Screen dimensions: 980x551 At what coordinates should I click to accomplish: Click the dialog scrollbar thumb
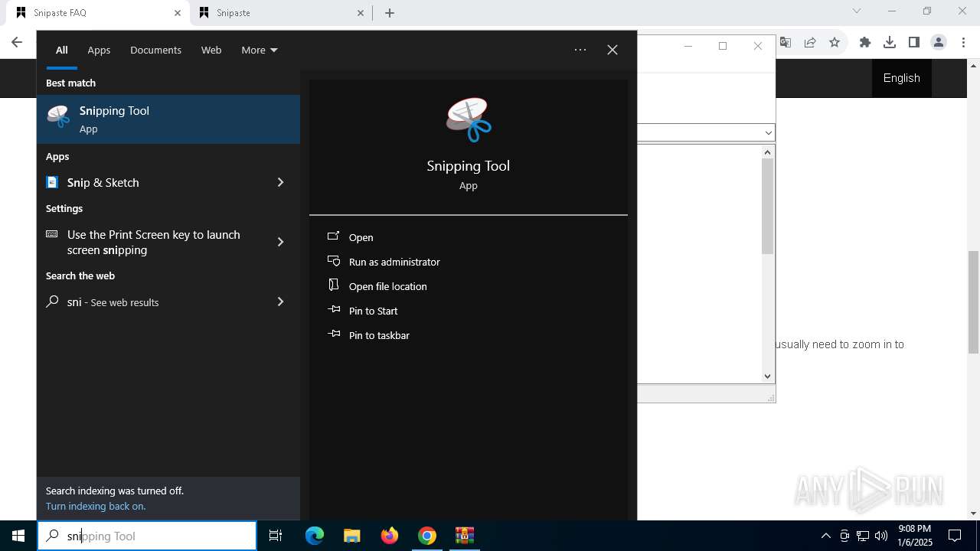[768, 207]
